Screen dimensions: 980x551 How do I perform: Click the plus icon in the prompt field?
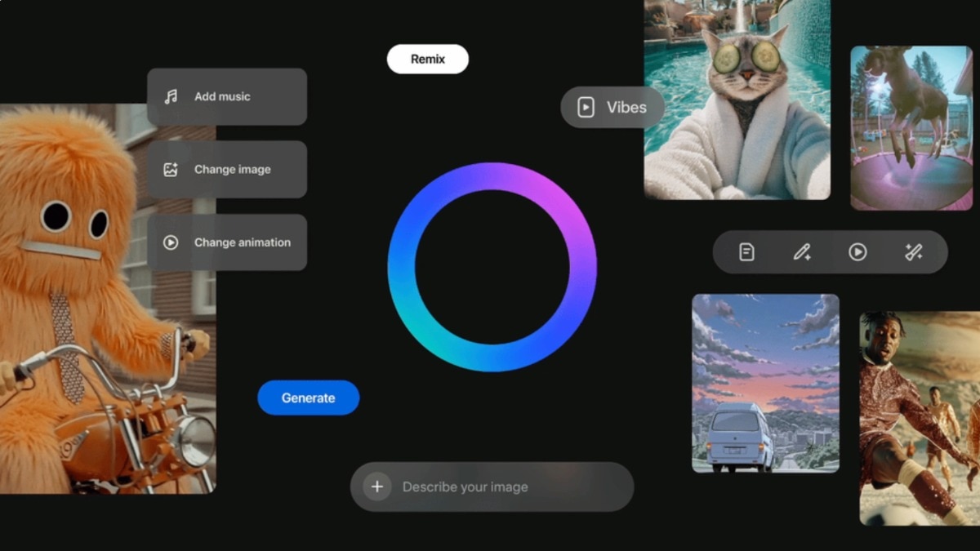click(x=376, y=486)
